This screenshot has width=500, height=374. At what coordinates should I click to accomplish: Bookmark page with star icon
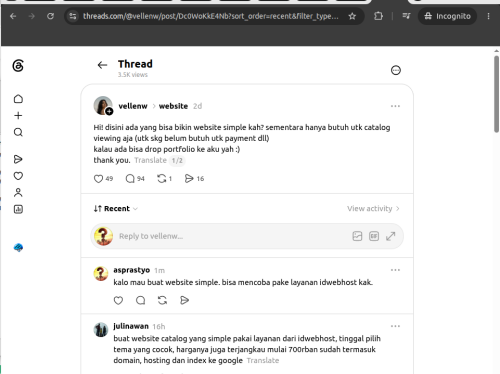pos(352,16)
